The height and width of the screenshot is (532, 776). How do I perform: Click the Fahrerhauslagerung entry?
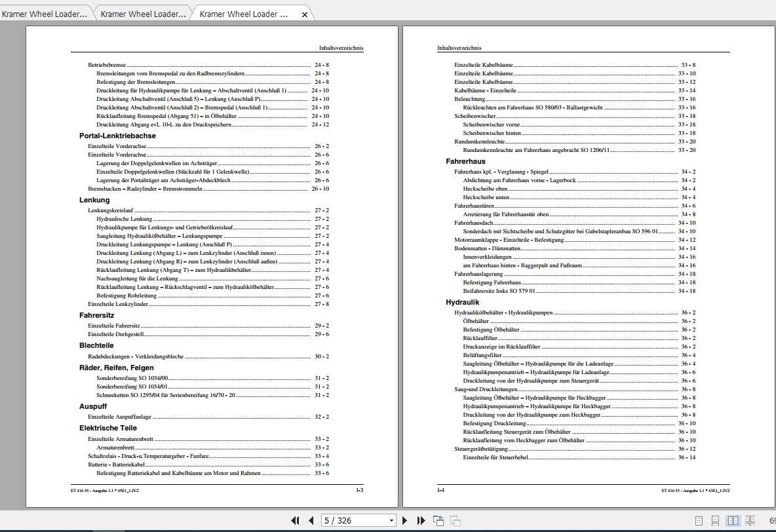(x=575, y=274)
